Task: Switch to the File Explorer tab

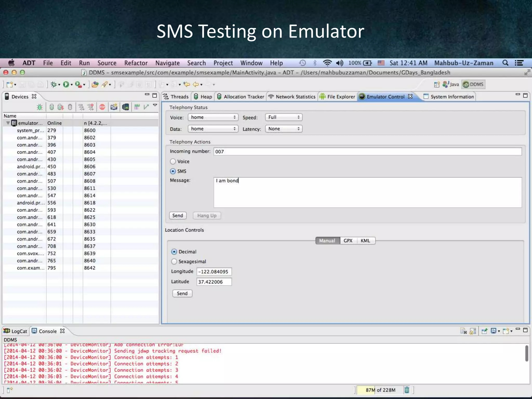Action: pos(337,97)
